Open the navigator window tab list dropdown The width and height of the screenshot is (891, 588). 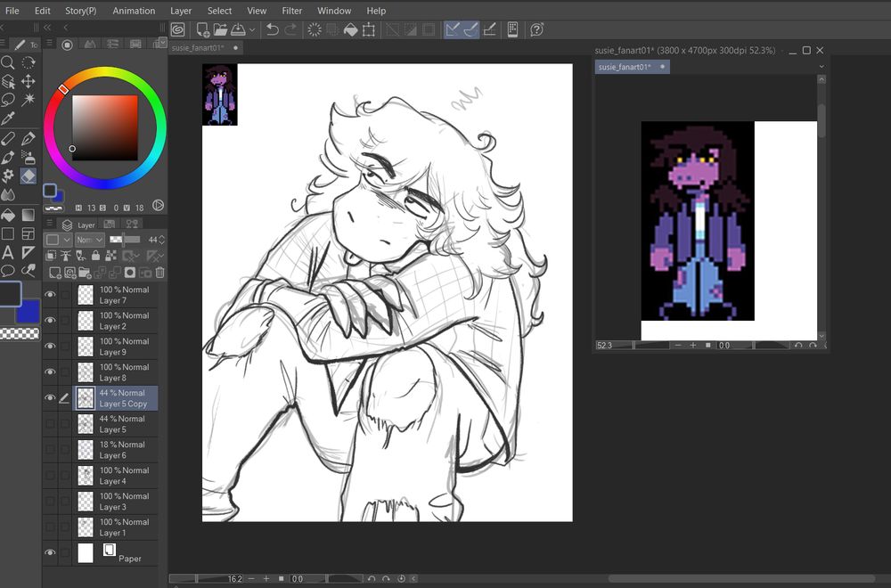point(822,67)
